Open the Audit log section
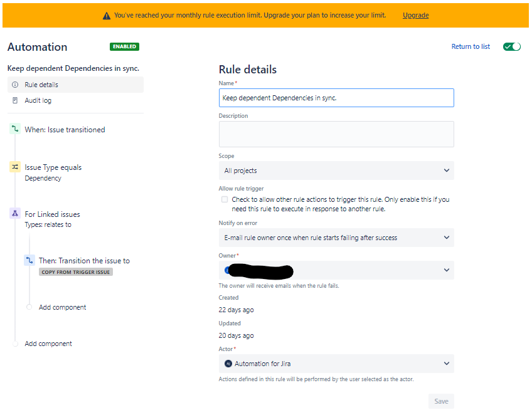 tap(75, 100)
